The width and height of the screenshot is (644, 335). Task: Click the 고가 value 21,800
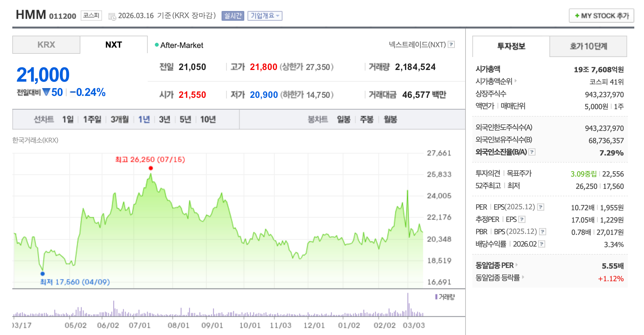pyautogui.click(x=263, y=67)
